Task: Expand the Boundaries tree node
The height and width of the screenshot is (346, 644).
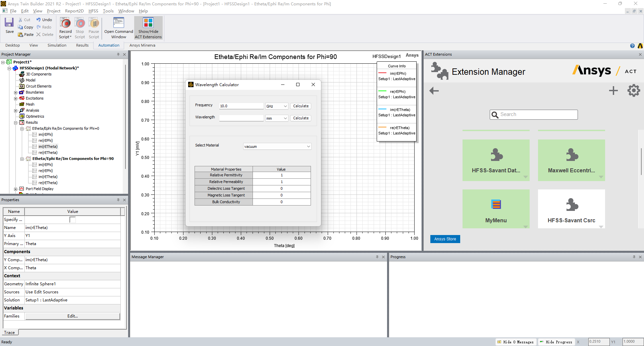Action: click(15, 93)
